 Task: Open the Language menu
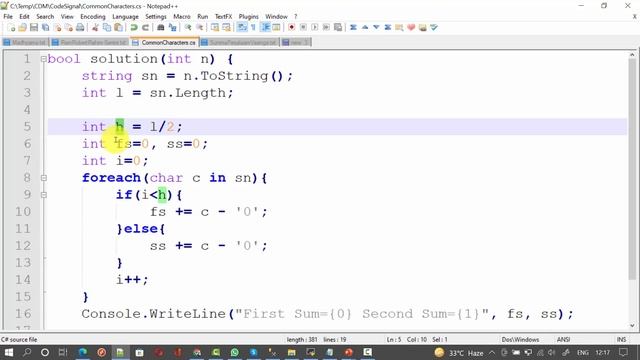tap(125, 16)
